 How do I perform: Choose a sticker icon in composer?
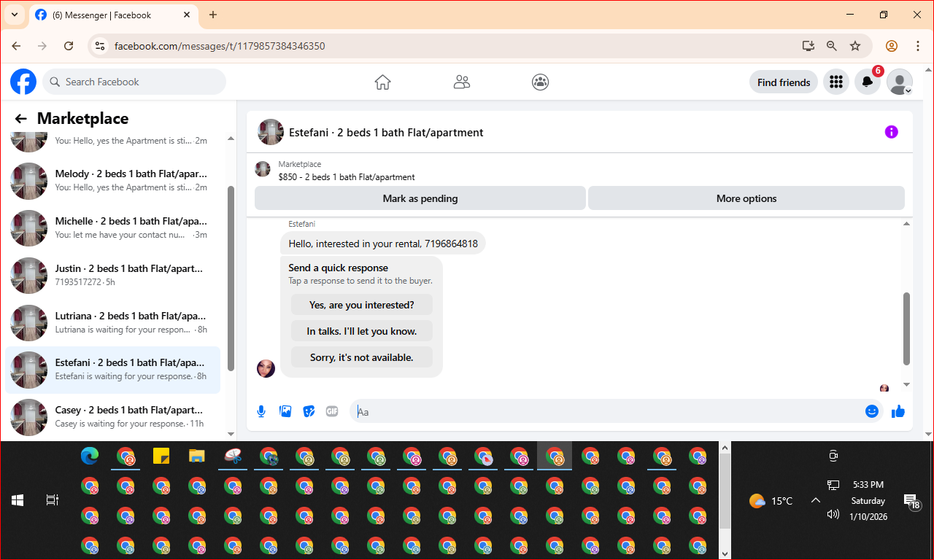309,411
